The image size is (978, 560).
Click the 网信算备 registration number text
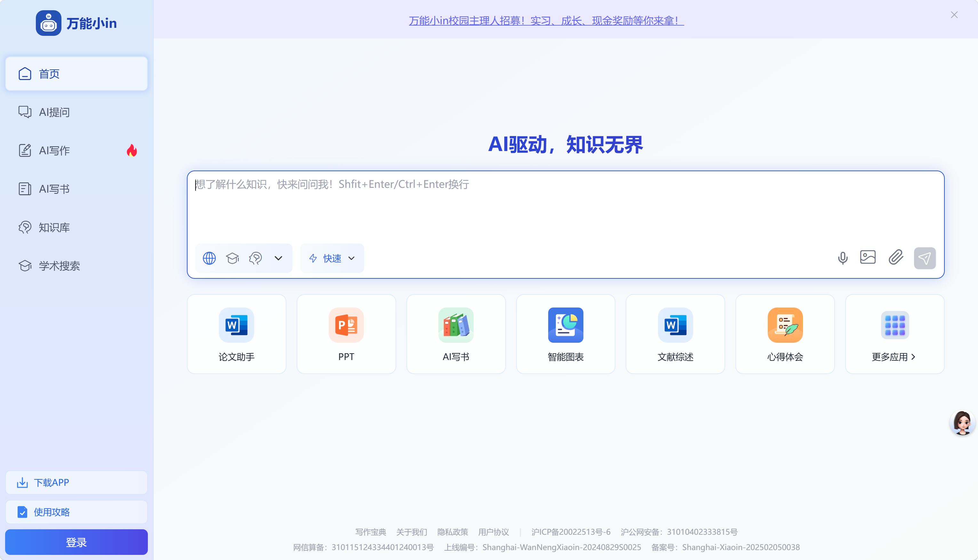point(364,547)
